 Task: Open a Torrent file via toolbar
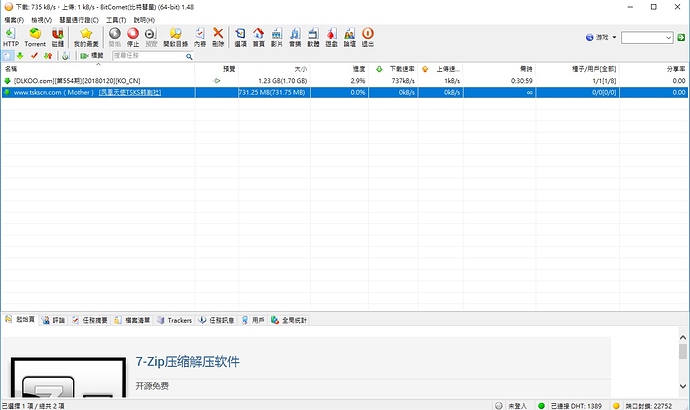click(x=35, y=37)
